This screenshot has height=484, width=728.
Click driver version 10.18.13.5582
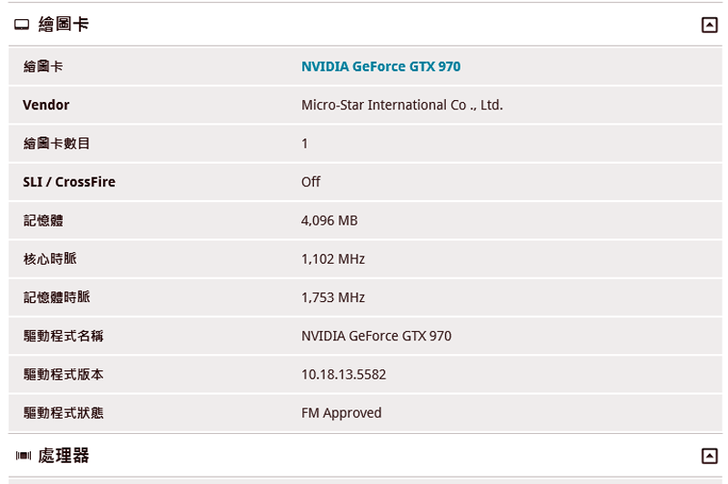(x=343, y=374)
